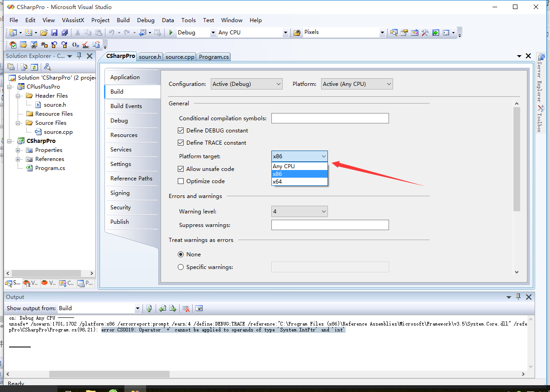Select source.h in Solution Explorer
This screenshot has height=392, width=550.
pos(55,104)
